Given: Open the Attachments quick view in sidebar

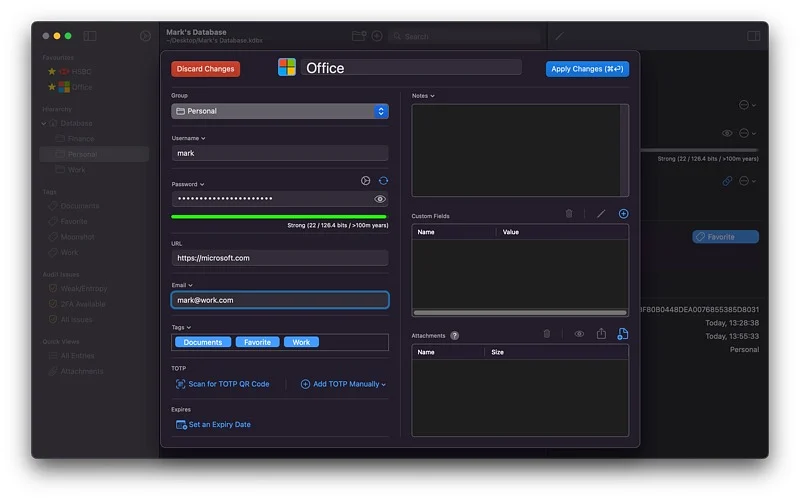Looking at the screenshot, I should (82, 371).
